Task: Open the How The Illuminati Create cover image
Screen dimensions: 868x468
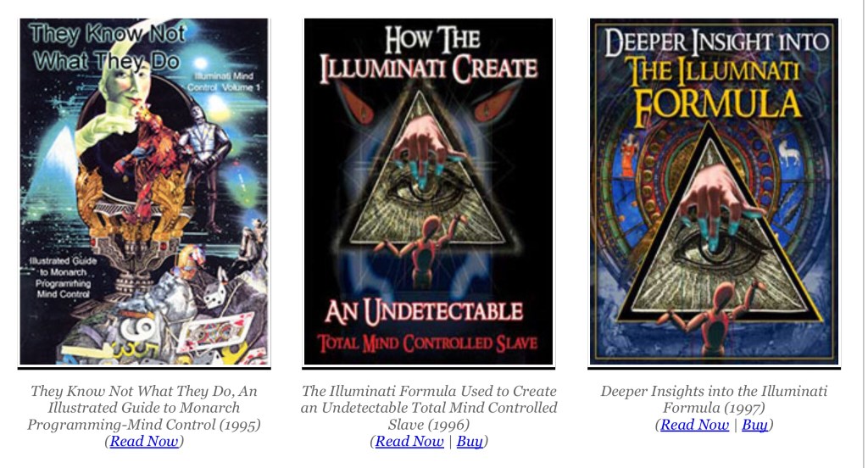Action: 428,192
